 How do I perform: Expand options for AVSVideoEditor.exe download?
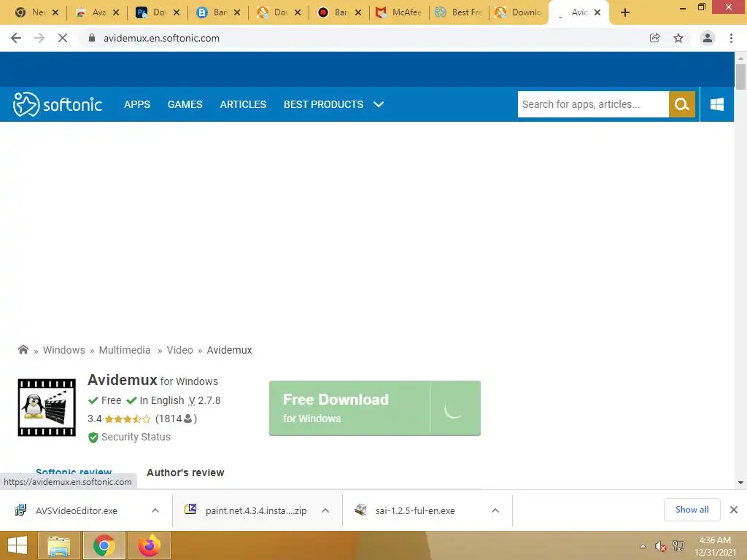tap(155, 510)
